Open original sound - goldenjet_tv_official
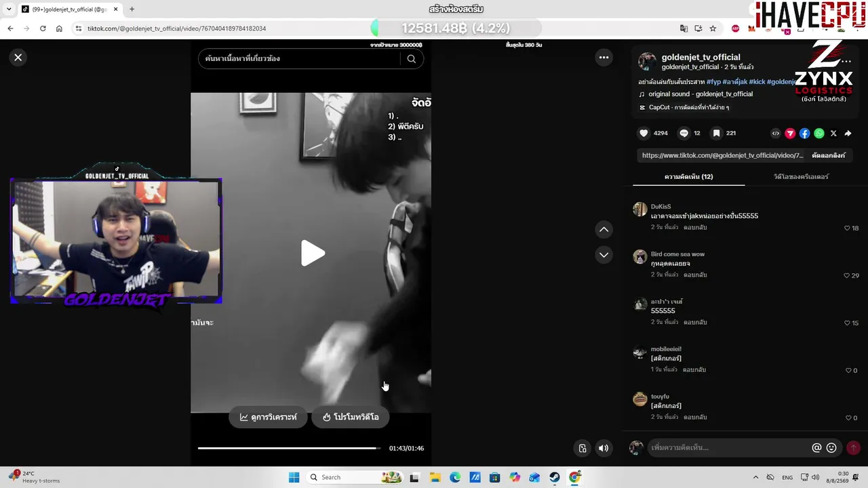This screenshot has width=868, height=488. coord(701,94)
